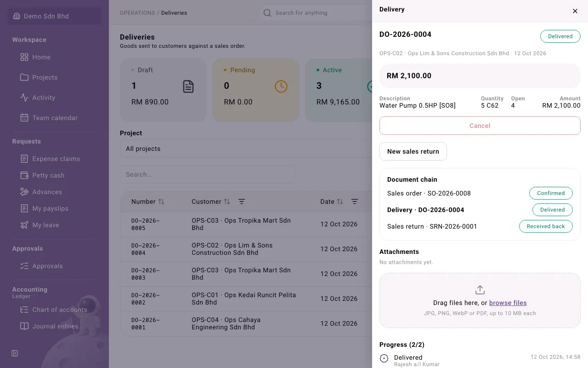Close the Delivery panel
The width and height of the screenshot is (588, 368).
click(x=575, y=11)
